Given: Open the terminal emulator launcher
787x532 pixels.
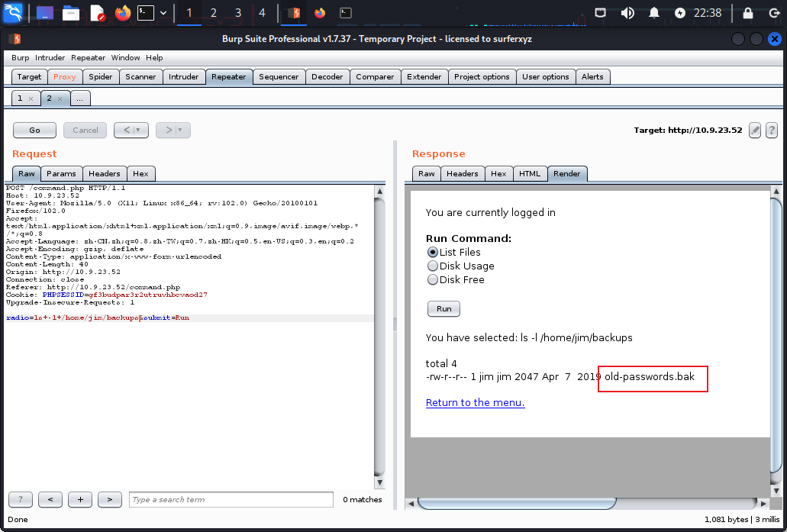Looking at the screenshot, I should [x=146, y=13].
